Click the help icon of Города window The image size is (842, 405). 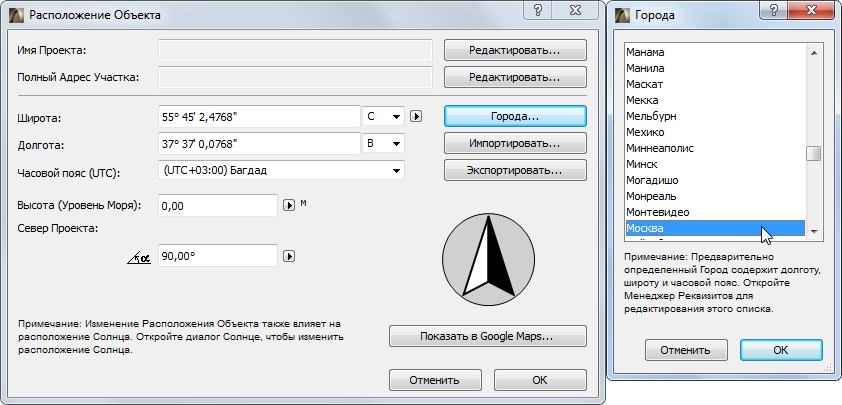pyautogui.click(x=774, y=11)
